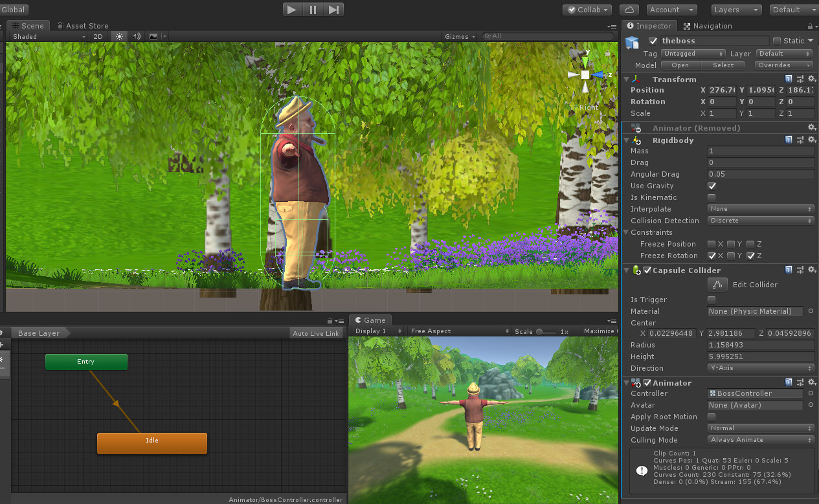This screenshot has width=819, height=504.
Task: Open the Collision Detection dropdown
Action: point(760,221)
